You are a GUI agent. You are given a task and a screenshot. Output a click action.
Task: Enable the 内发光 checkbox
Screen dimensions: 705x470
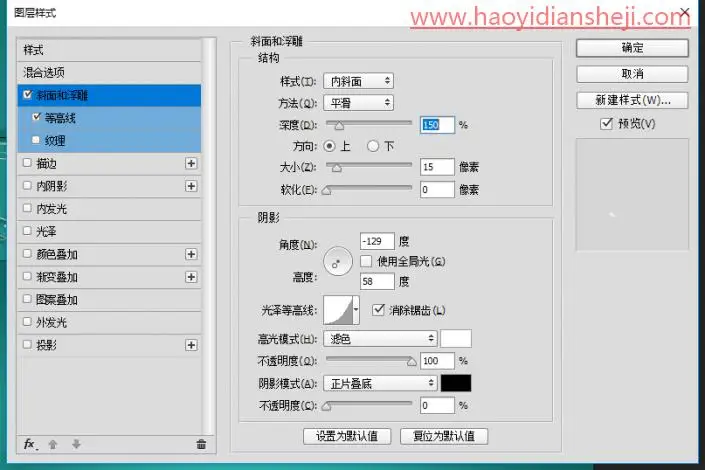[x=27, y=208]
